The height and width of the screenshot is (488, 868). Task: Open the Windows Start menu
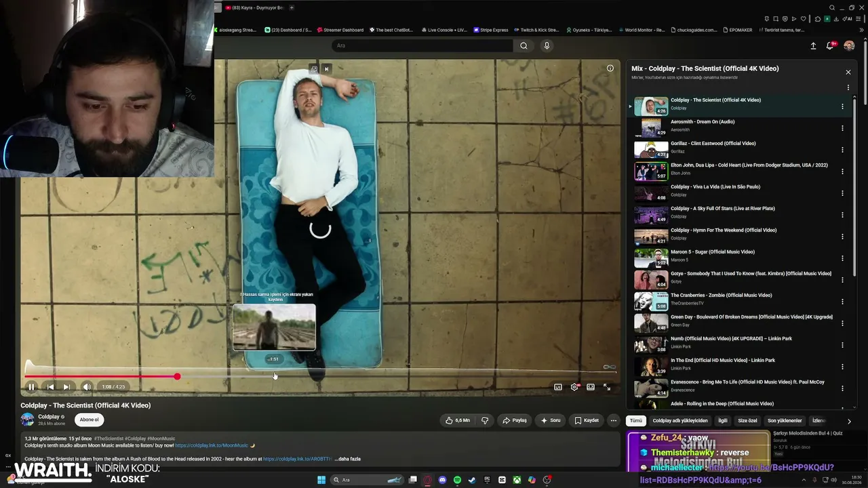click(x=321, y=480)
